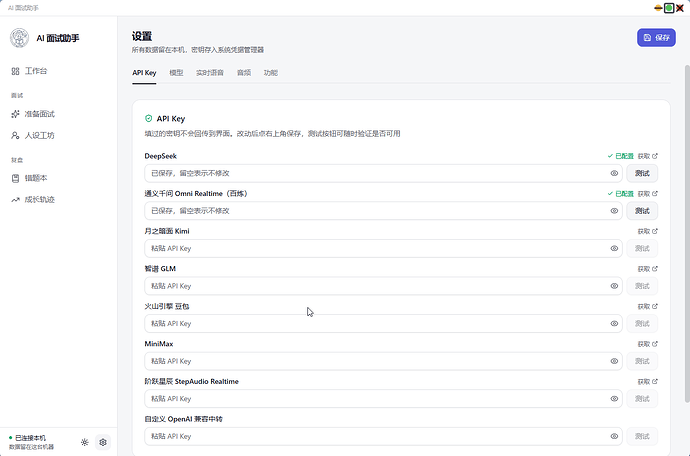Open 成长轨迹 in the sidebar
Screen dimensions: 690x456
pyautogui.click(x=33, y=199)
